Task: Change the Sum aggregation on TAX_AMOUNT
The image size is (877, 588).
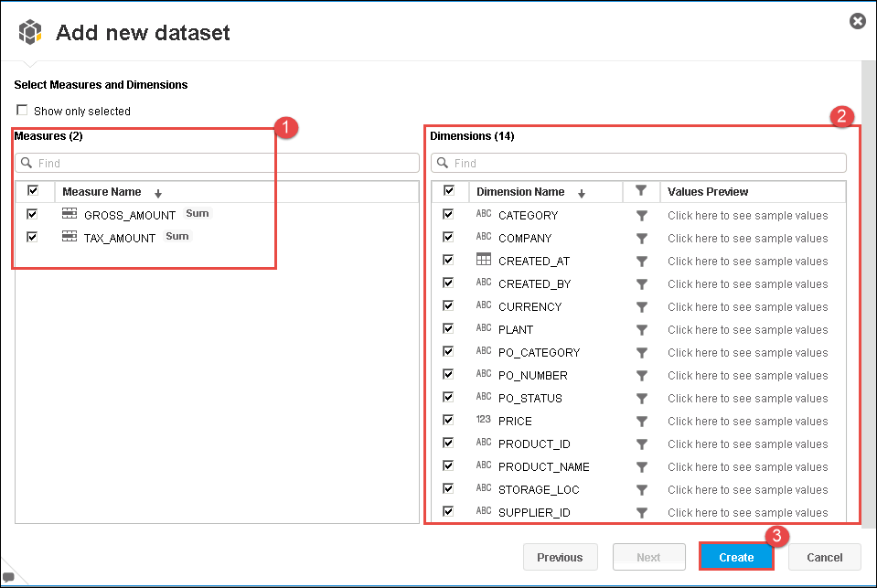Action: point(177,237)
